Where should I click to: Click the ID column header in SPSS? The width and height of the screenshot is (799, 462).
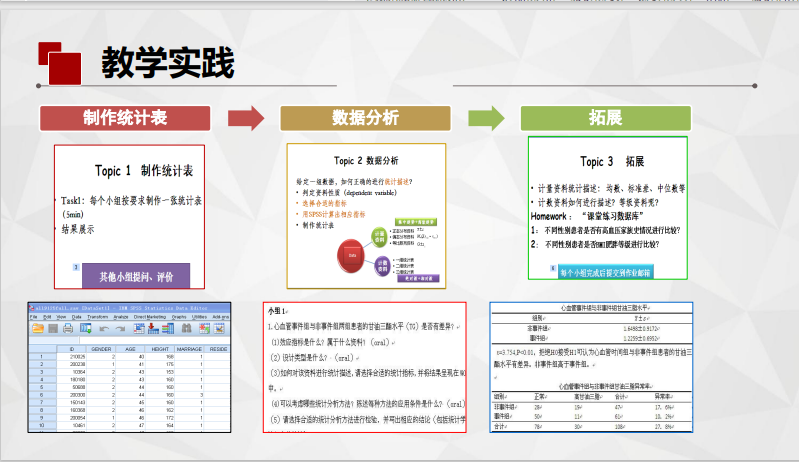click(72, 349)
